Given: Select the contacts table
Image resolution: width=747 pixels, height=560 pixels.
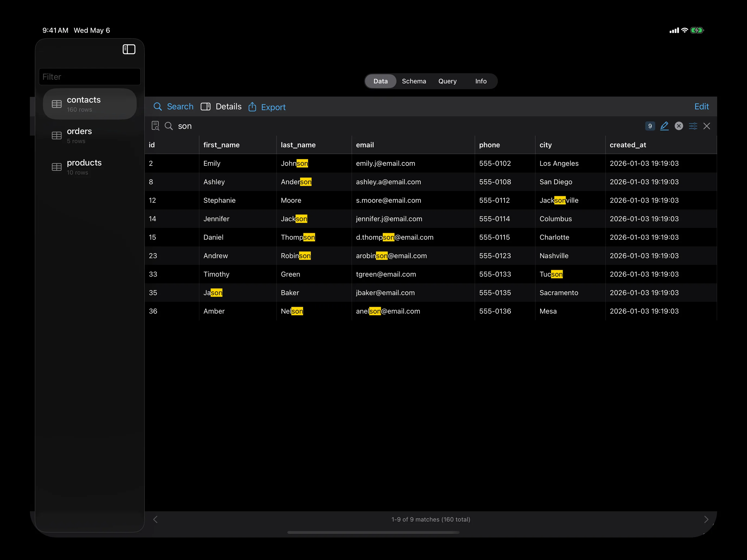Looking at the screenshot, I should click(90, 104).
